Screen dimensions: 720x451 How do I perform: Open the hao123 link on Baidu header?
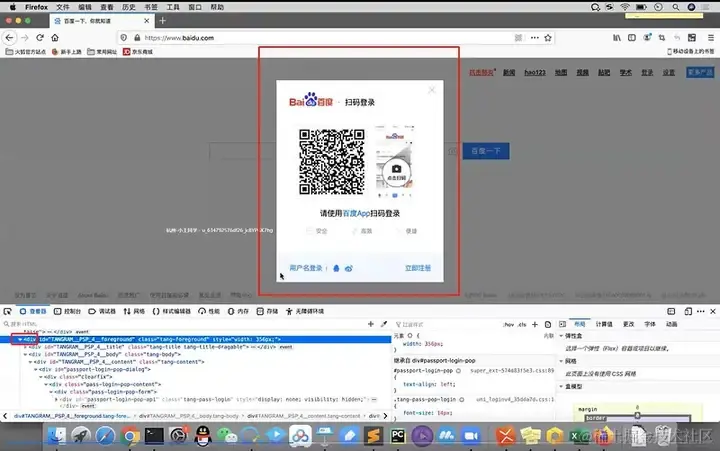(534, 73)
